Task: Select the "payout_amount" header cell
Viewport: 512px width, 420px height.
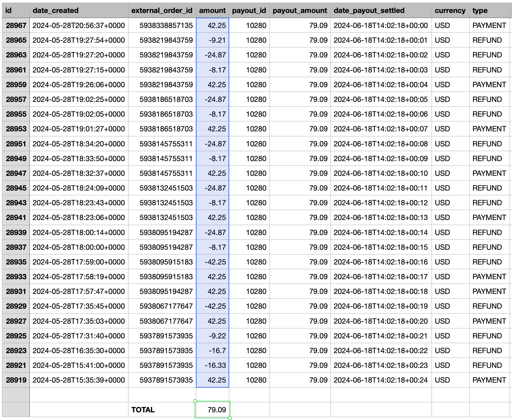Action: click(x=300, y=11)
